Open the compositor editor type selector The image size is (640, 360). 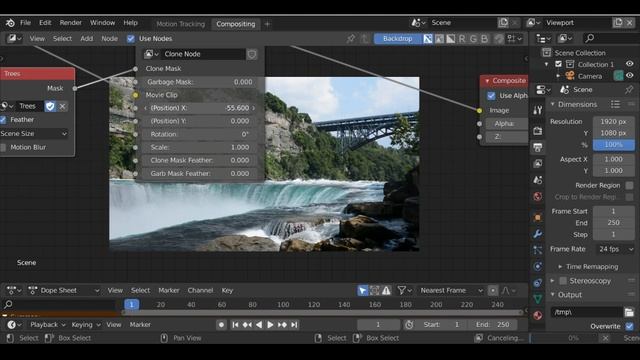coord(15,38)
